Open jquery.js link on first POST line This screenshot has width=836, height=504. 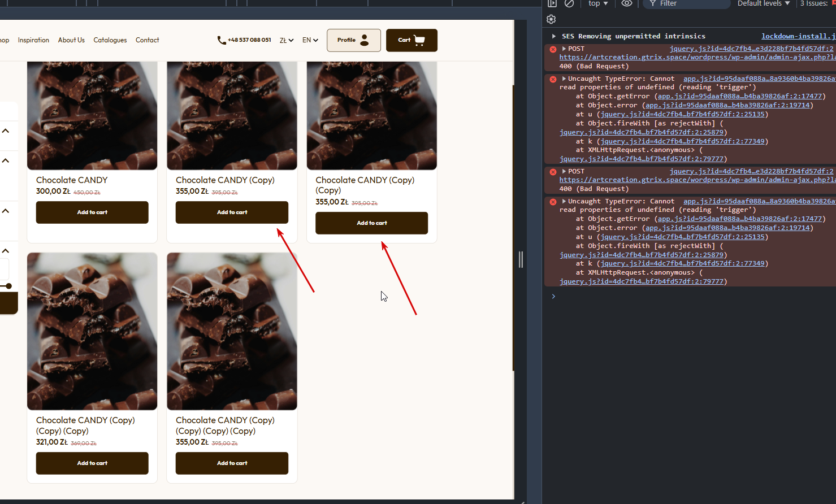pyautogui.click(x=752, y=49)
